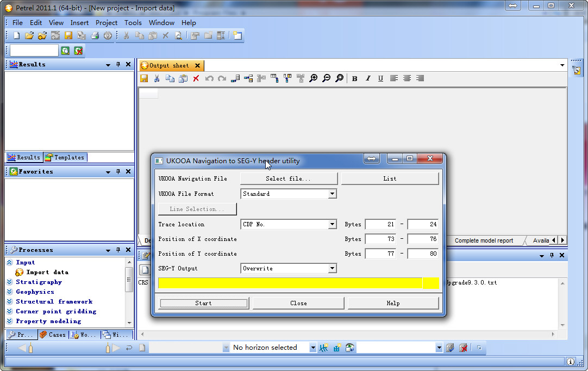This screenshot has height=371, width=588.
Task: Click the orange Save project icon
Action: click(68, 36)
